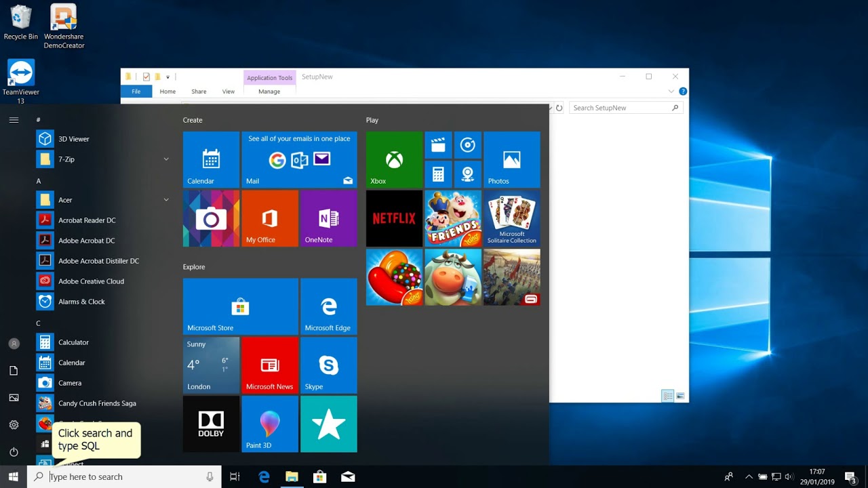The height and width of the screenshot is (488, 868).
Task: Open Adobe Acrobat Distiller DC
Action: coord(105,261)
